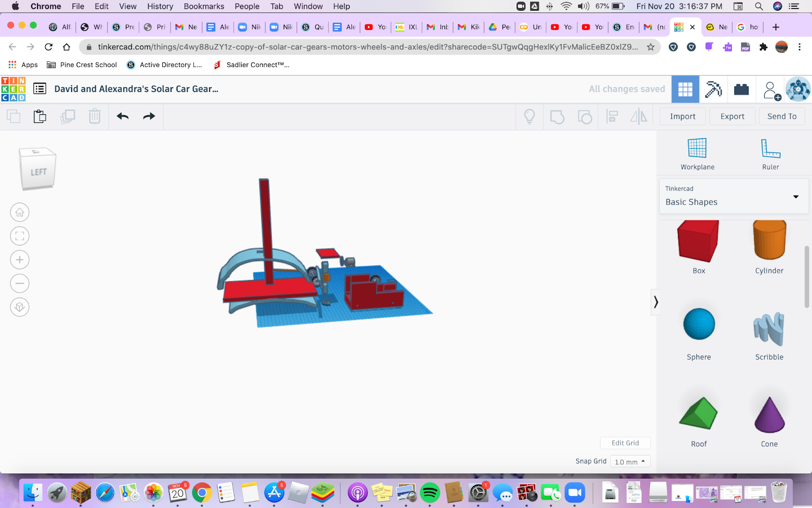Switch to Bricks view icon
Image resolution: width=812 pixels, height=508 pixels.
pos(741,89)
